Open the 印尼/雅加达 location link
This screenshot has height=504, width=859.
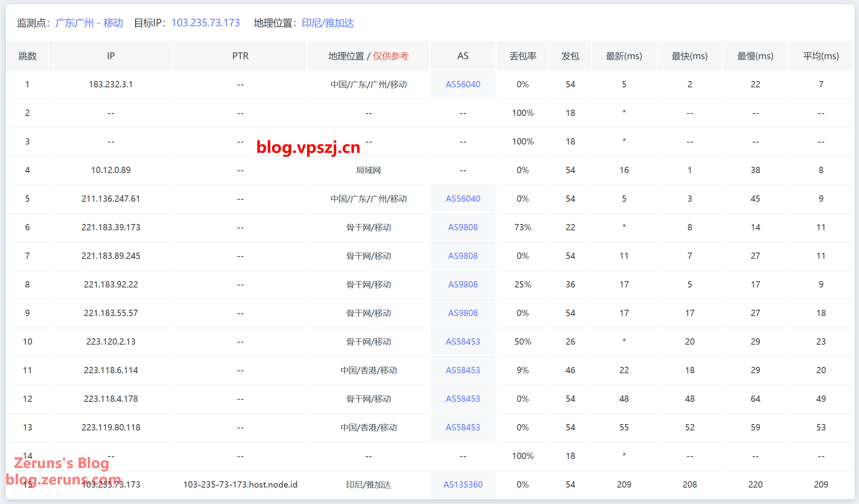pos(328,23)
